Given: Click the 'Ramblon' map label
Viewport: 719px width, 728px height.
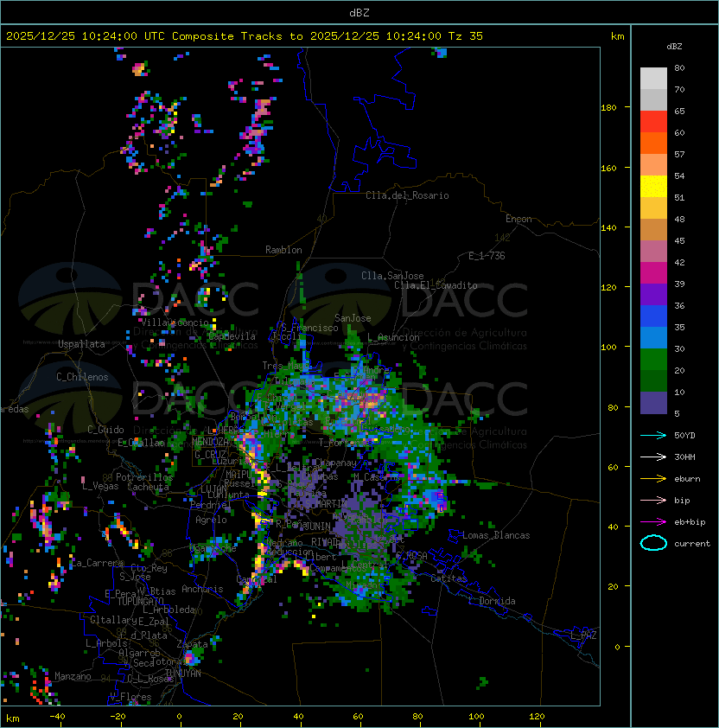Looking at the screenshot, I should pos(283,250).
